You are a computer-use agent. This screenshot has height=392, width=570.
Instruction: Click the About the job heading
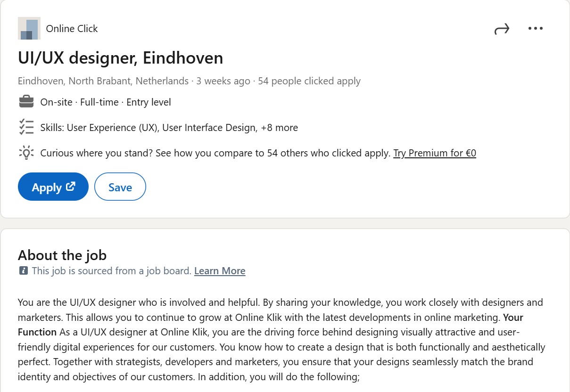pyautogui.click(x=62, y=255)
